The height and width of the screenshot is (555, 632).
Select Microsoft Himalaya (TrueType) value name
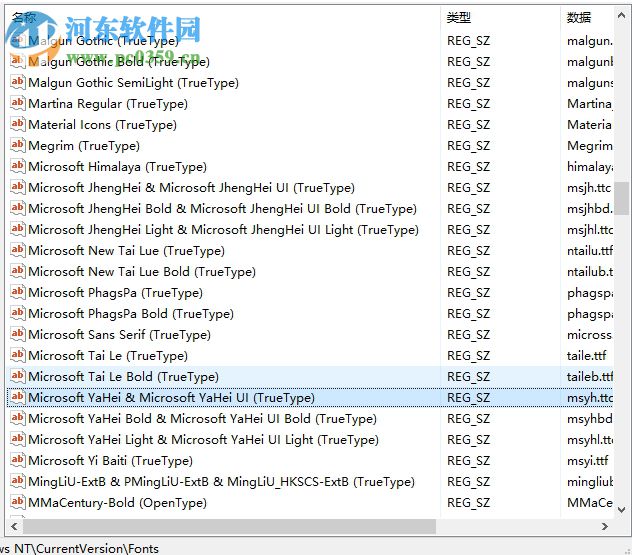pyautogui.click(x=117, y=166)
